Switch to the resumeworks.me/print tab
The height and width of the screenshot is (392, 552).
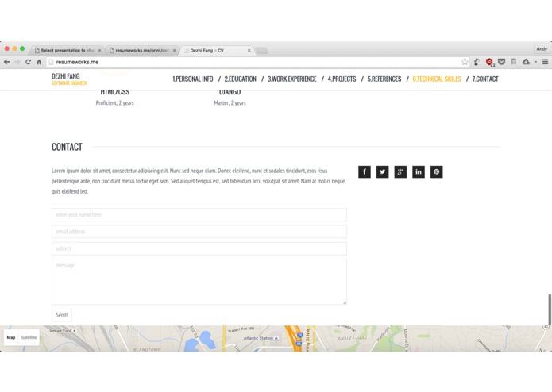tap(141, 50)
